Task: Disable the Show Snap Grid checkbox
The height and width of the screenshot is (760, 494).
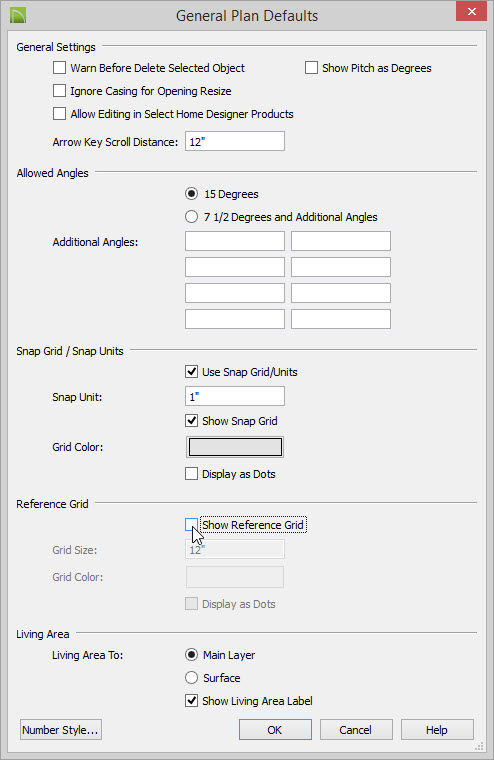Action: click(x=191, y=421)
